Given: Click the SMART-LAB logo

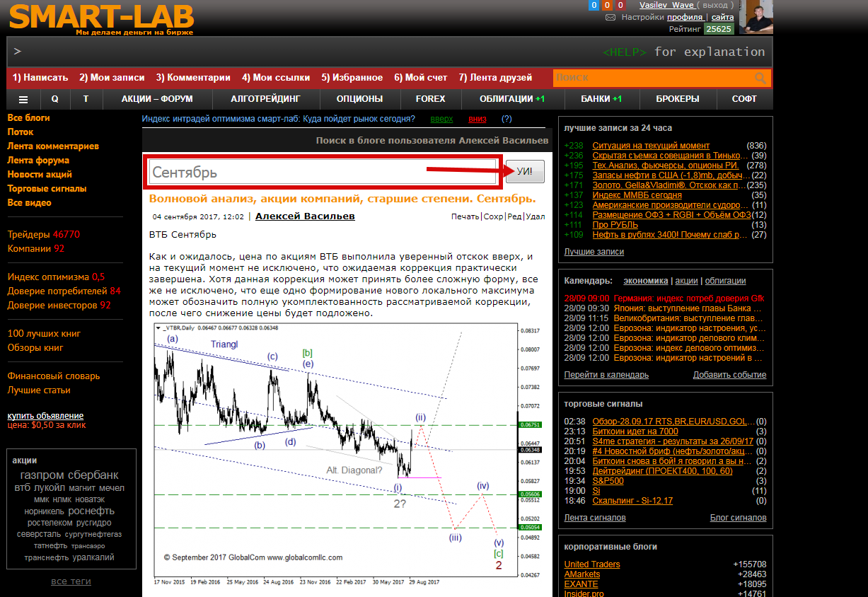Looking at the screenshot, I should point(101,16).
